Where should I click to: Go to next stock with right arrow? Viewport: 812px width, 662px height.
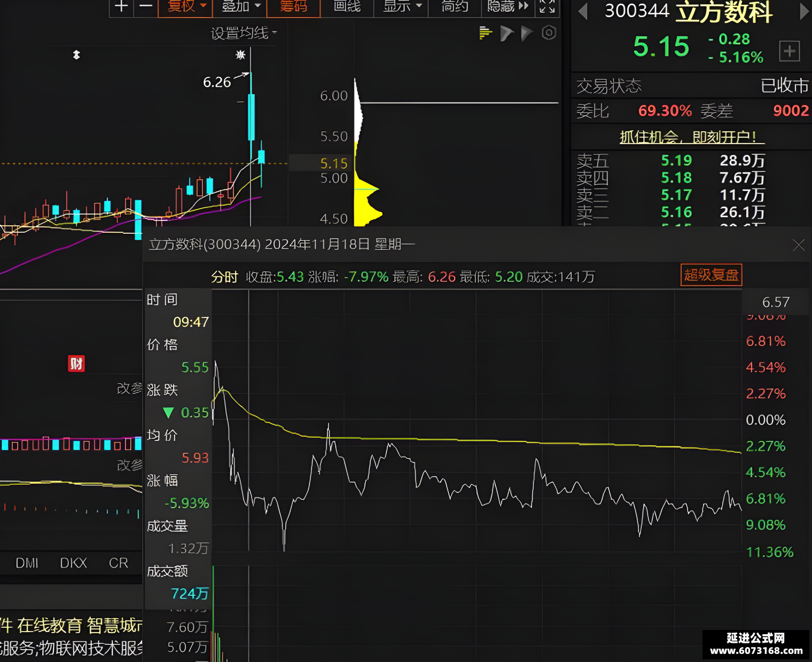804,12
